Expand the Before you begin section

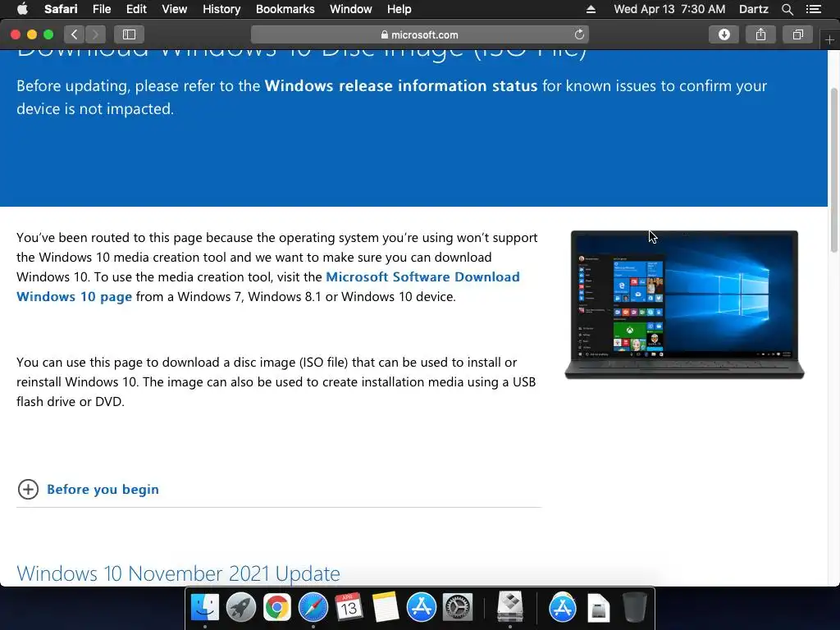pyautogui.click(x=28, y=489)
